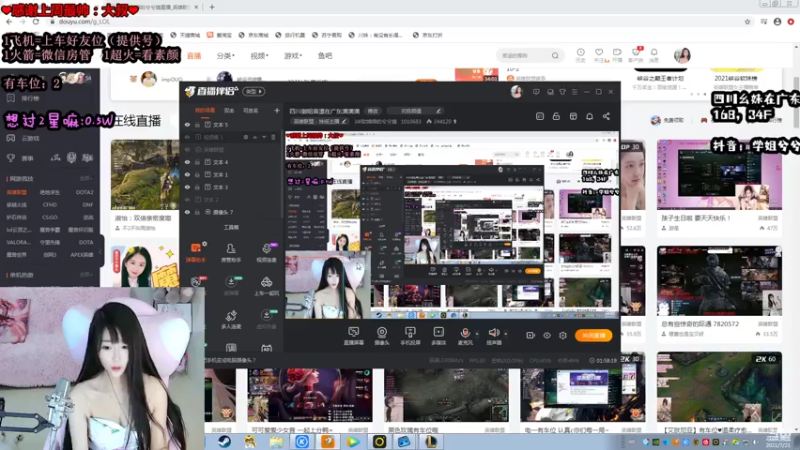Toggle the canvas lock icon in header
Viewport: 800px width, 450px height.
click(556, 116)
